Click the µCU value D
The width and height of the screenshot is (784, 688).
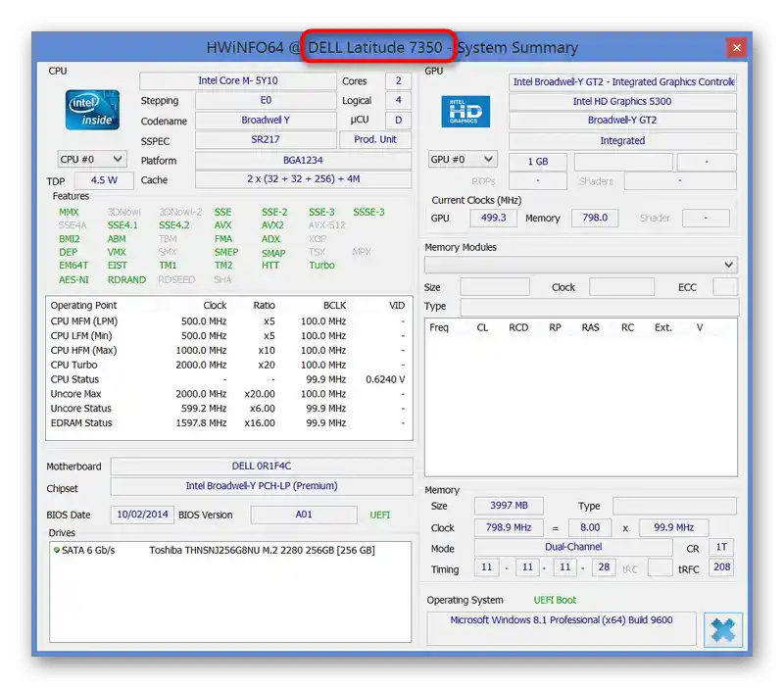point(399,120)
